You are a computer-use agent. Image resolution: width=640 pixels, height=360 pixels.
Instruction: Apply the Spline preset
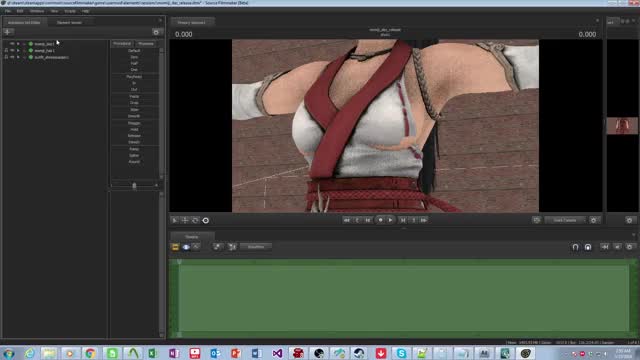click(134, 156)
